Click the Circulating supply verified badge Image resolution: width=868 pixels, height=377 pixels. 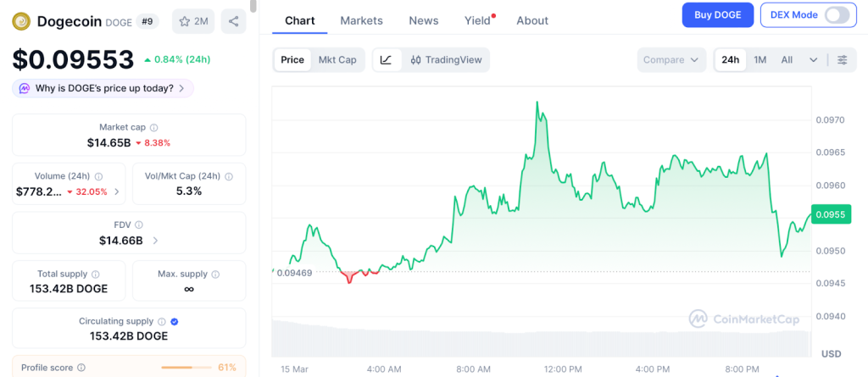tap(174, 321)
